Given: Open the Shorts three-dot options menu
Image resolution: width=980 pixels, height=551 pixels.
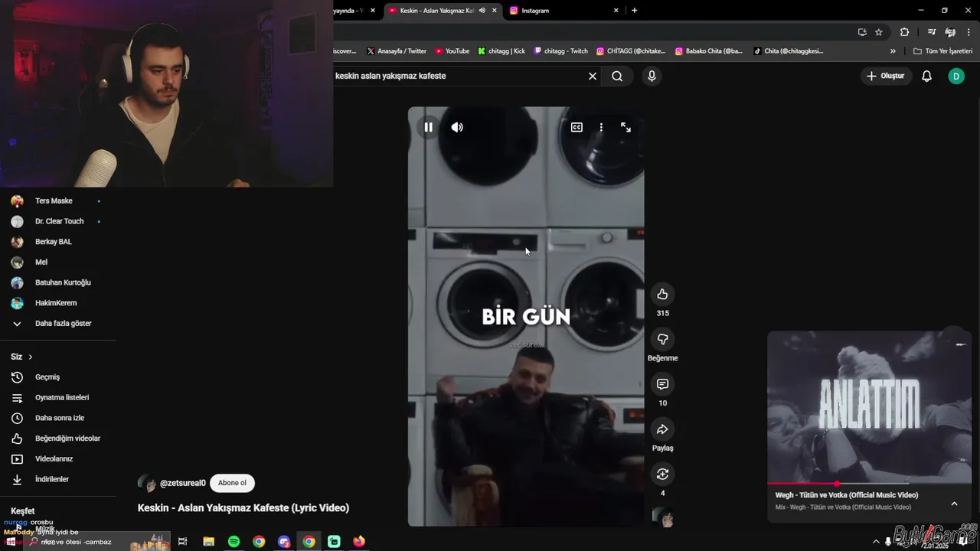Looking at the screenshot, I should [601, 128].
